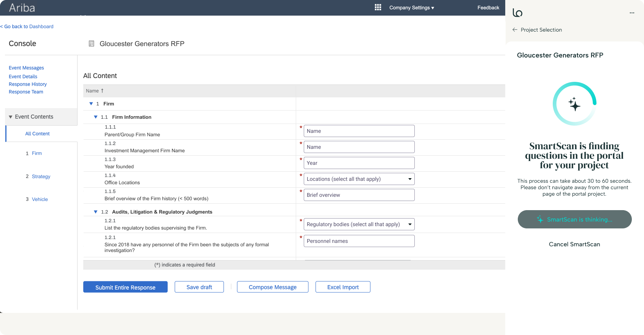Image resolution: width=644 pixels, height=335 pixels.
Task: Click "(*) indicates a required field" note
Action: coord(185,265)
